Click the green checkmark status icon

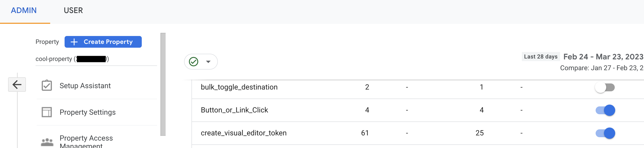(x=194, y=61)
